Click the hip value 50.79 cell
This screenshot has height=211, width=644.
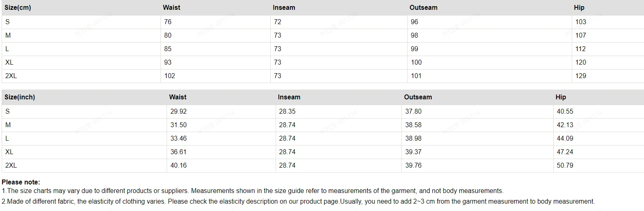click(x=565, y=166)
